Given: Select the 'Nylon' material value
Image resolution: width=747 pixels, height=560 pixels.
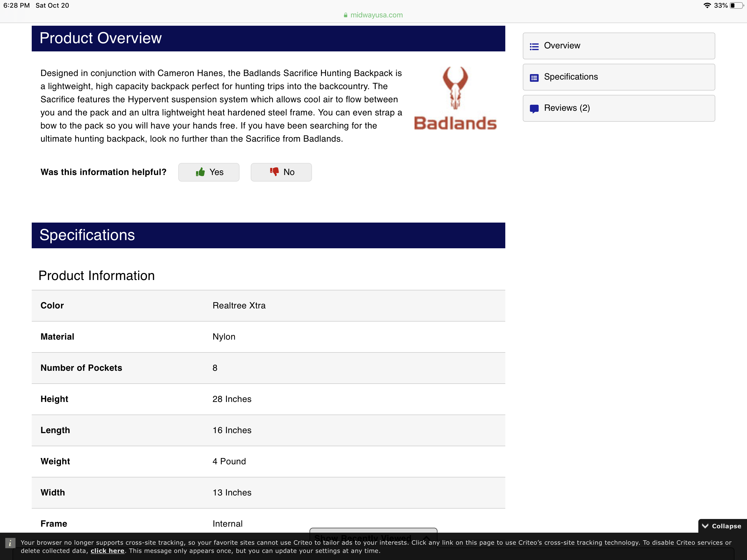Looking at the screenshot, I should click(224, 337).
